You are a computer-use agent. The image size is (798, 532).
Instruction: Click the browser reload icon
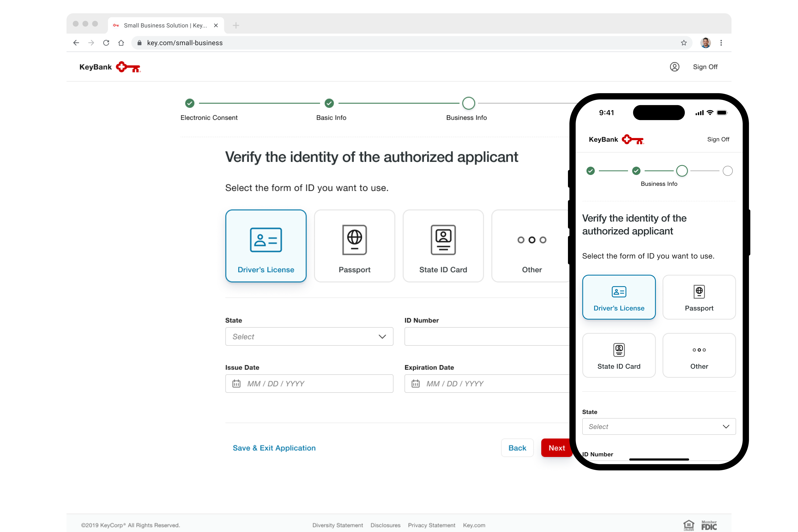click(x=106, y=43)
